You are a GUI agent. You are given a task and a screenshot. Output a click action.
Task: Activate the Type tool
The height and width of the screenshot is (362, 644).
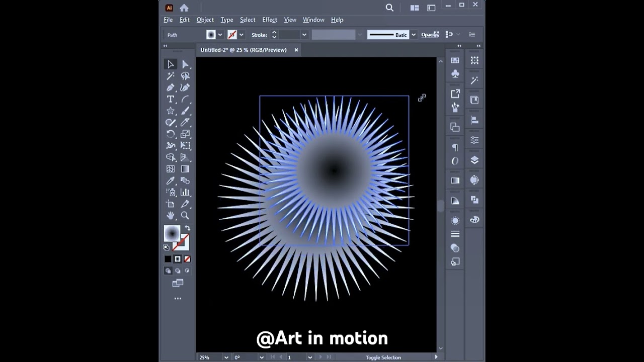tap(171, 99)
